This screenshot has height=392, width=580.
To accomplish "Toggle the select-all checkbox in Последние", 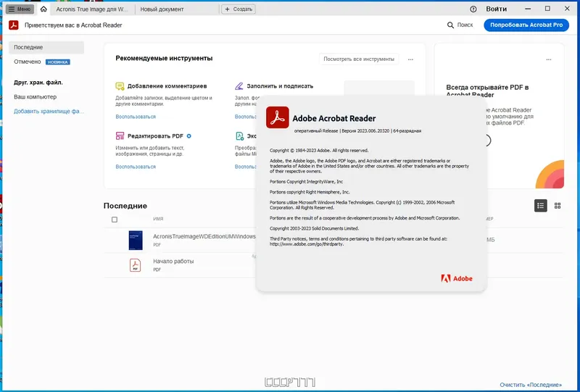I will pyautogui.click(x=115, y=220).
